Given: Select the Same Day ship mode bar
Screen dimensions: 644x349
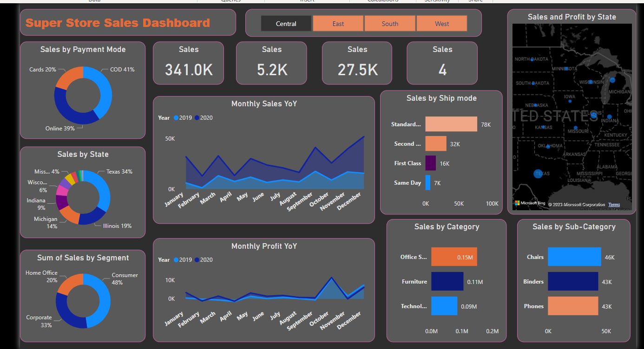Looking at the screenshot, I should [x=427, y=183].
